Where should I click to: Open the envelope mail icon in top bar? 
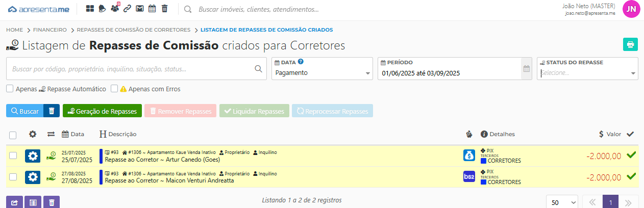[x=139, y=9]
